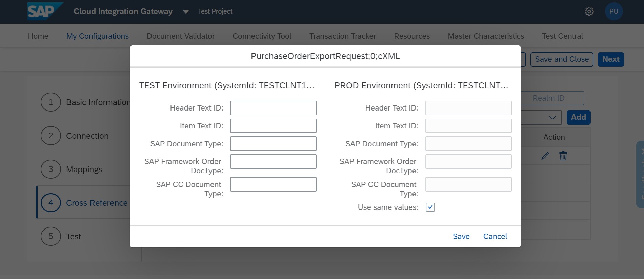
Task: Click the PurchaseOrderExportRequest;0;cXML dialog title
Action: [325, 56]
